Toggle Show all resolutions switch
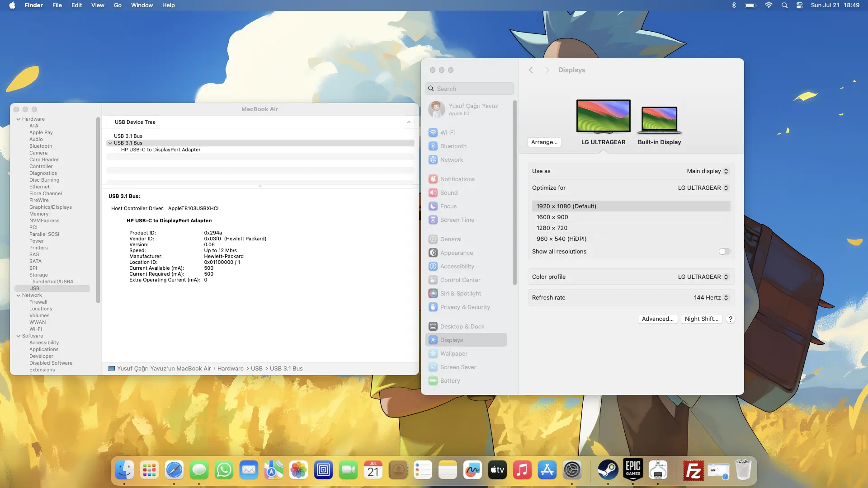 pos(724,252)
